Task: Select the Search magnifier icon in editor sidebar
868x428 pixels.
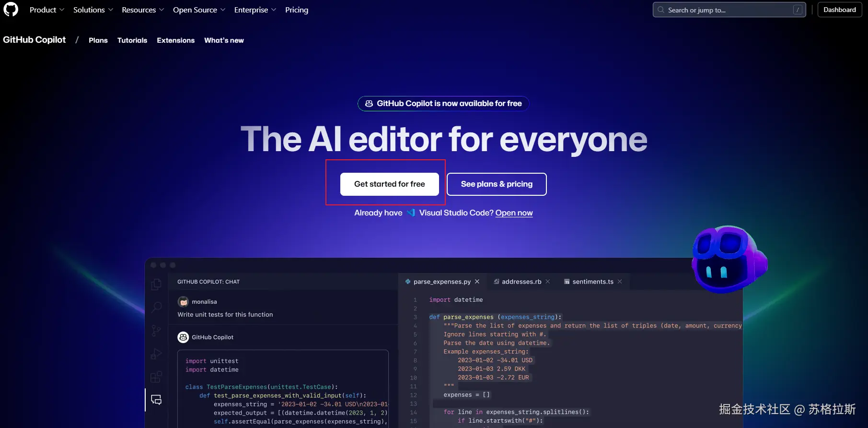Action: (156, 307)
